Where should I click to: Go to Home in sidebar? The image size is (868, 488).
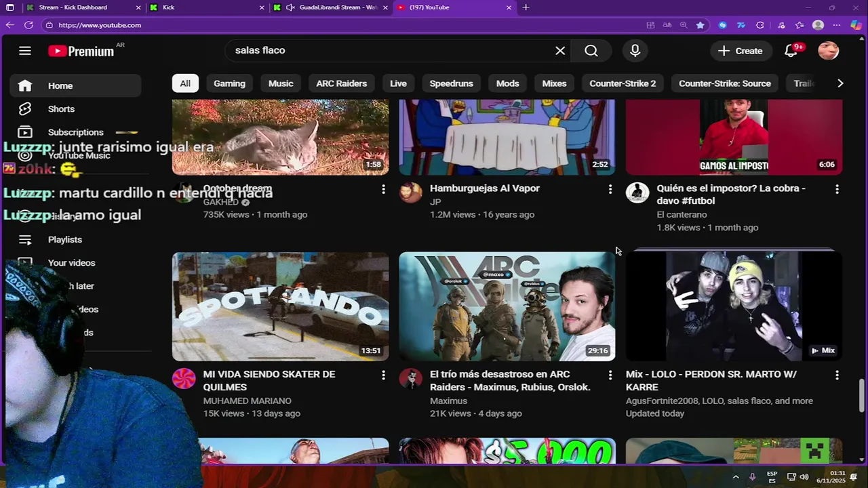coord(75,86)
